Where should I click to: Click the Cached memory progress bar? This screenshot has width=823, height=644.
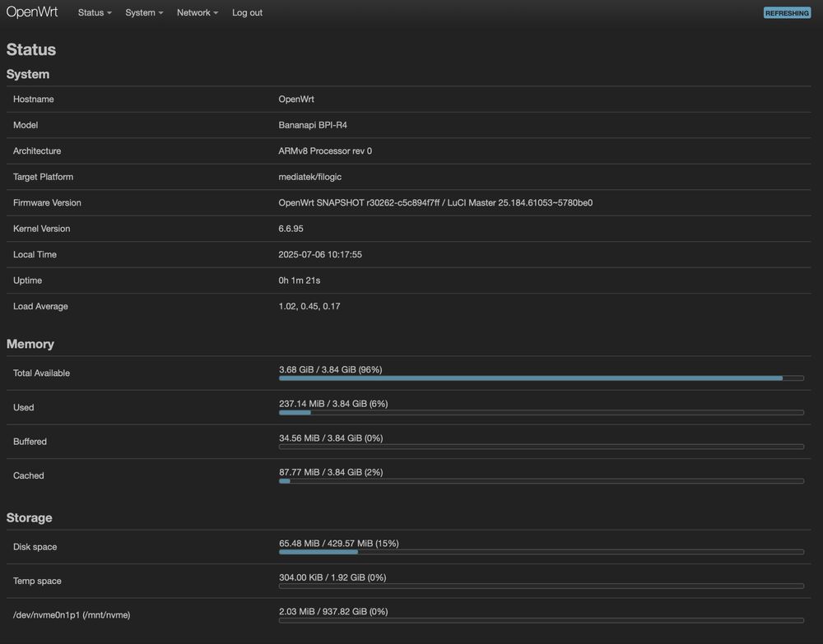click(542, 481)
